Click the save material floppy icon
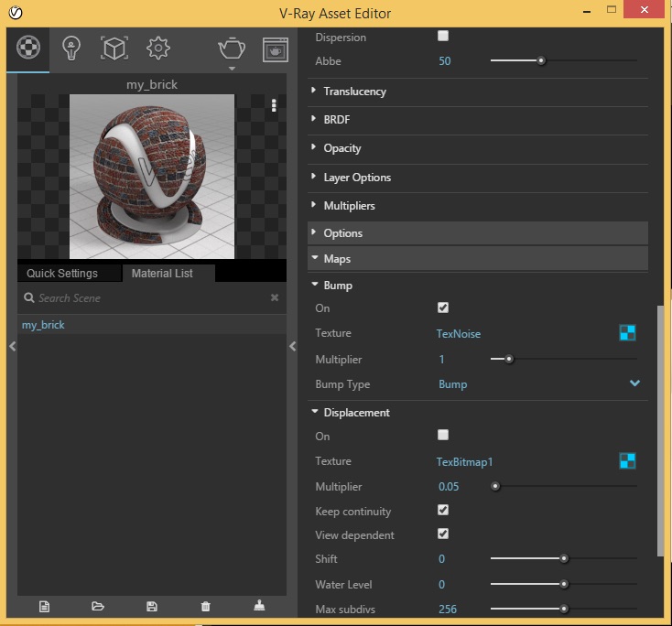This screenshot has height=626, width=672. coord(152,606)
